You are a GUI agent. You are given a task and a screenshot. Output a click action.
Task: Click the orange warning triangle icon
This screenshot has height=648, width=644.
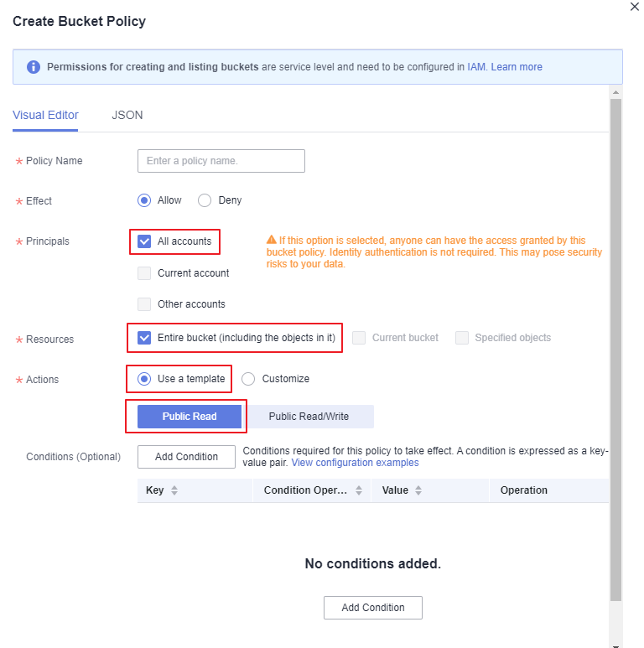271,240
